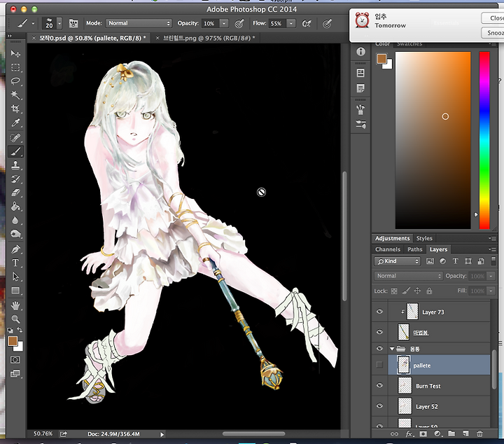Open the brush Mode dropdown
The width and height of the screenshot is (504, 444).
[x=139, y=23]
